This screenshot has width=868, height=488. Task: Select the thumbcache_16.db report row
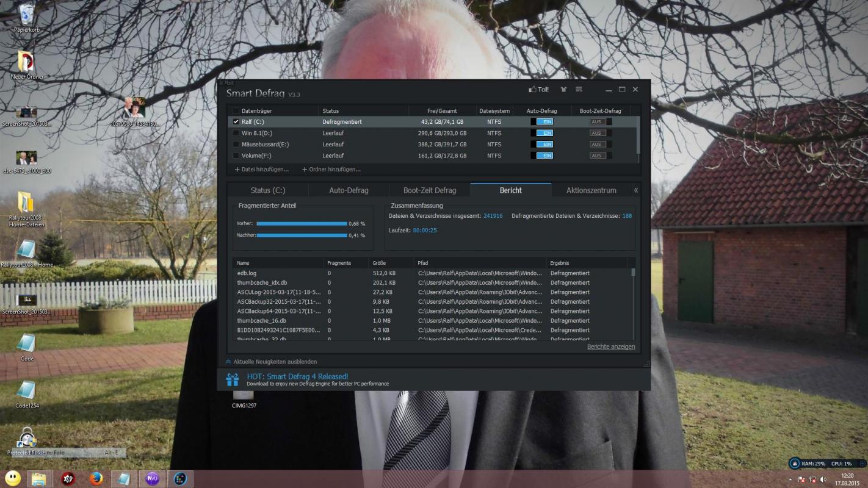(x=431, y=321)
